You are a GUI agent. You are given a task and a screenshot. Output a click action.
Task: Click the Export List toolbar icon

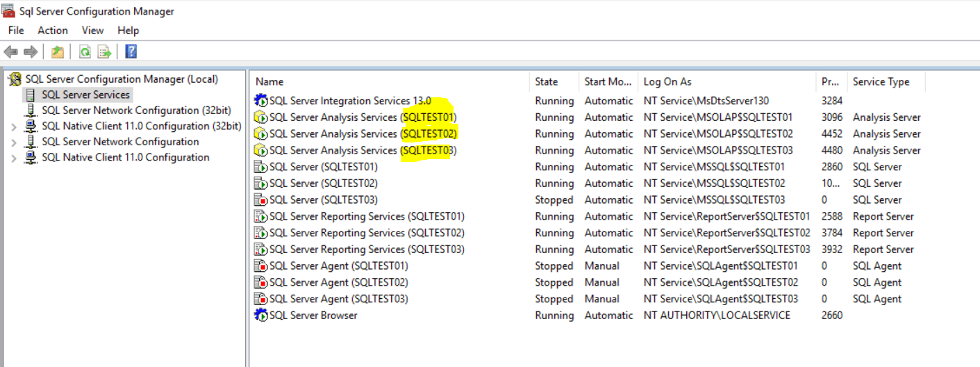104,52
